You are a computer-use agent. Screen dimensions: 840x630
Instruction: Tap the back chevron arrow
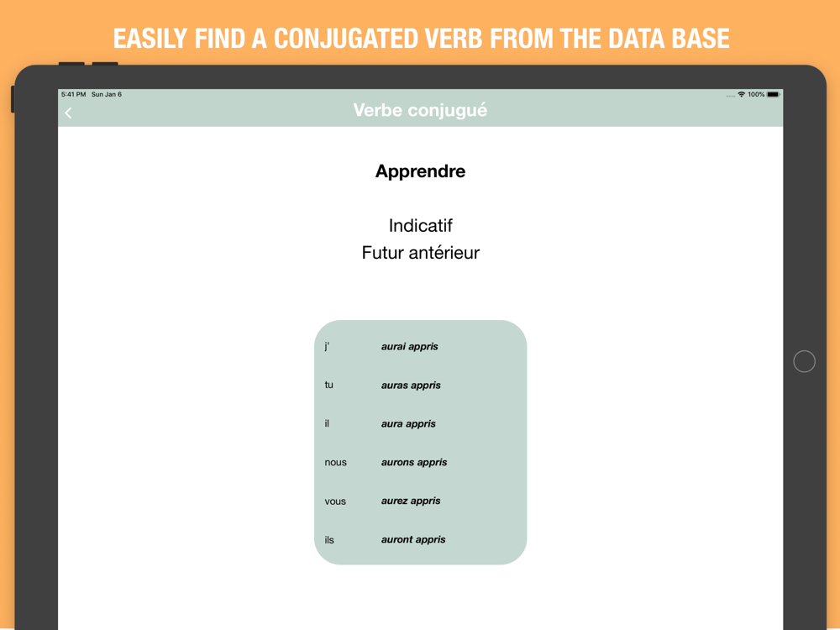(69, 113)
